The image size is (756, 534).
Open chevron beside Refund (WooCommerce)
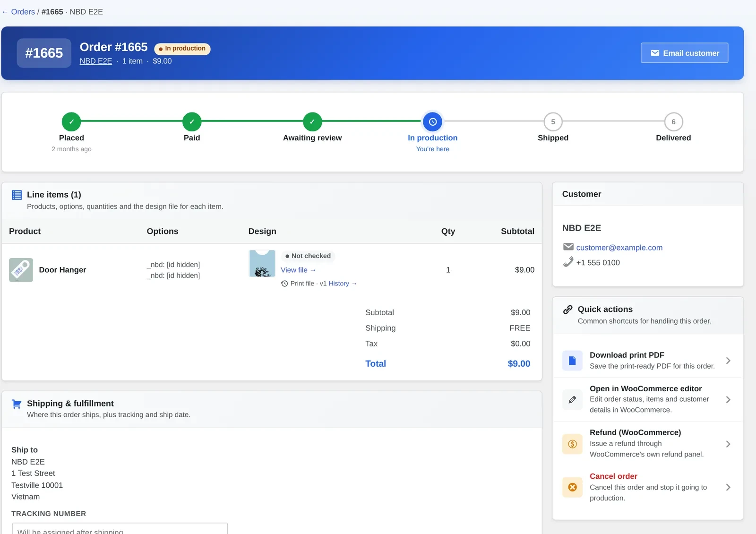click(728, 444)
